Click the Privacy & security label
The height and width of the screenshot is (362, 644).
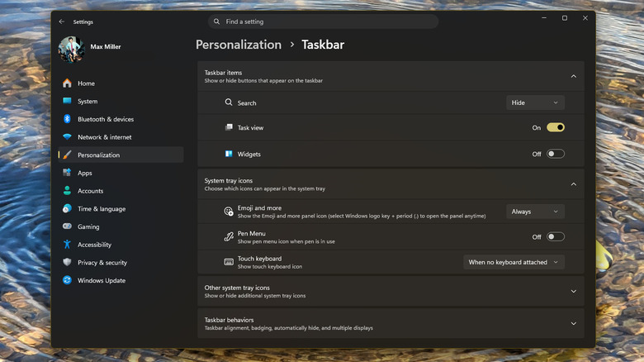coord(102,263)
